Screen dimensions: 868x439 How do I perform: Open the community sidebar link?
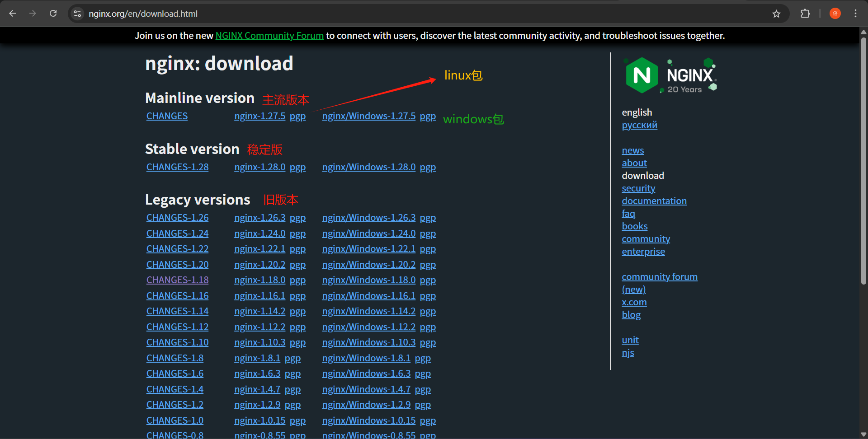click(x=646, y=239)
